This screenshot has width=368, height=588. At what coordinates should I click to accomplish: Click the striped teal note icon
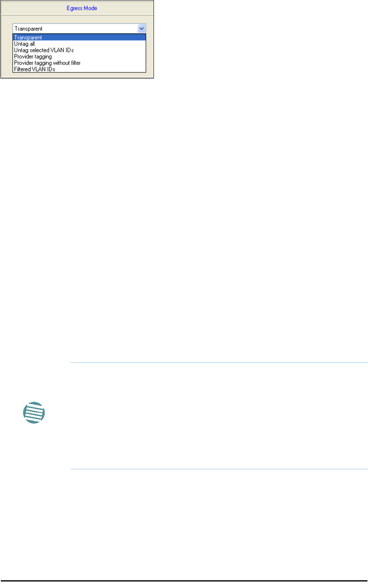(34, 413)
